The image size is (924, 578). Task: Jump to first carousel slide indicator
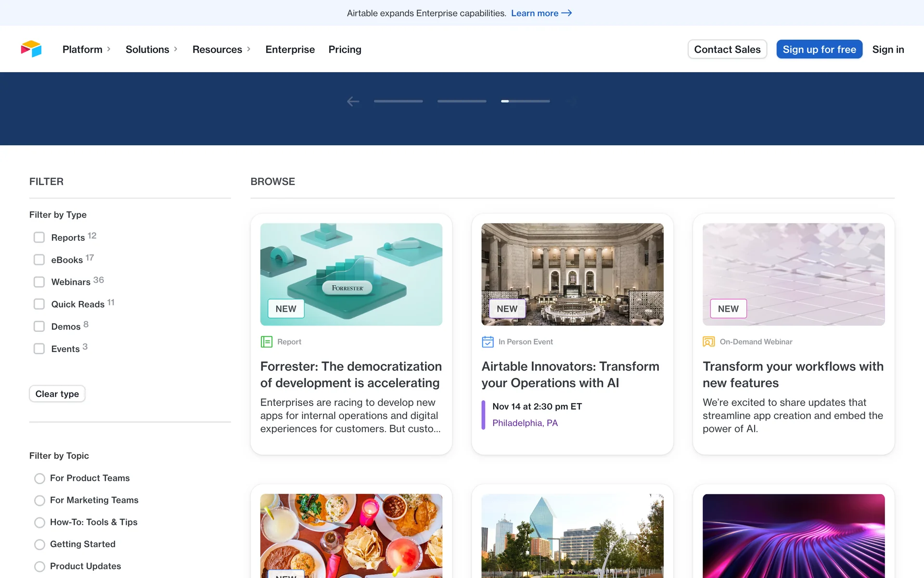398,101
